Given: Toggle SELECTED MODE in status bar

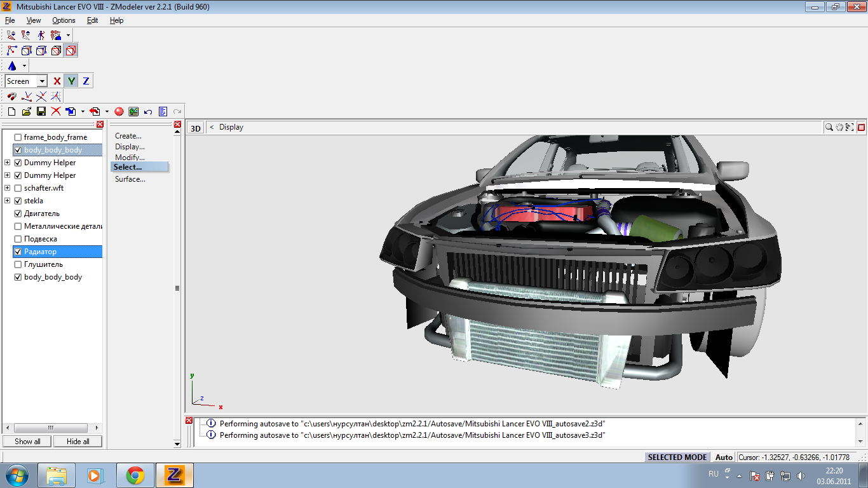Looking at the screenshot, I should tap(677, 457).
